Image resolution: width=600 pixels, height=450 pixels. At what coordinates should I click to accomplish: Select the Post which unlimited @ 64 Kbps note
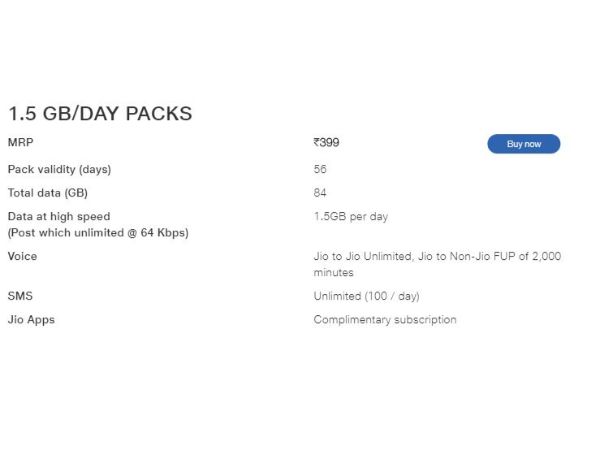point(98,233)
